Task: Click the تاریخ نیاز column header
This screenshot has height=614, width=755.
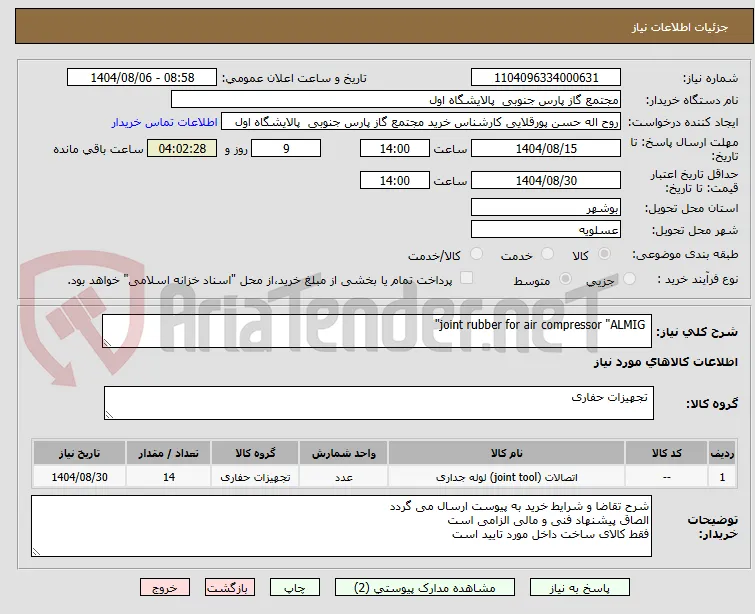Action: pyautogui.click(x=79, y=453)
